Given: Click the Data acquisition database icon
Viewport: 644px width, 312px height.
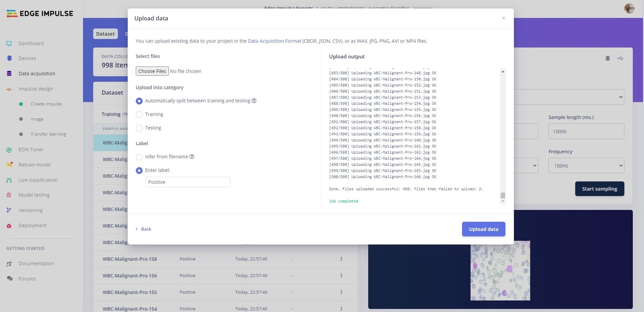Looking at the screenshot, I should pyautogui.click(x=9, y=73).
